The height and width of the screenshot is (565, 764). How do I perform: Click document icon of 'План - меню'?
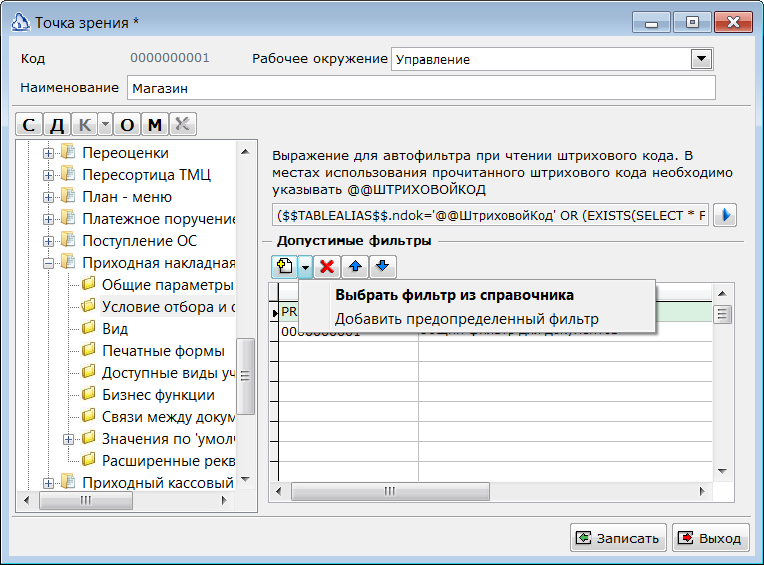point(68,196)
